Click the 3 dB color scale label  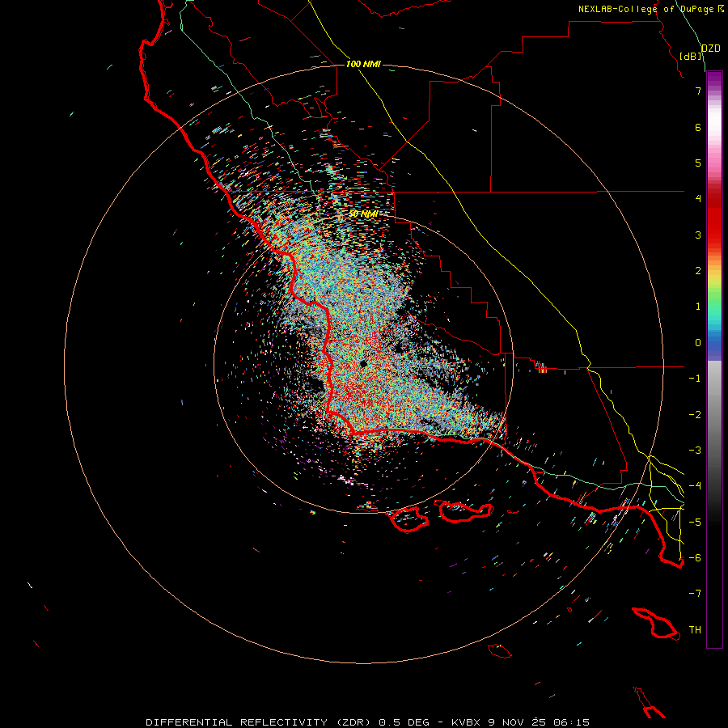click(x=698, y=235)
